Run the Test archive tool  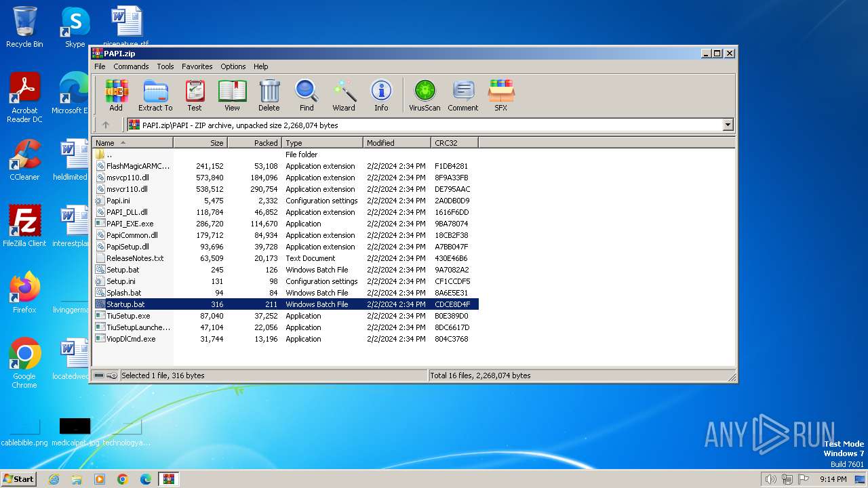pos(195,95)
